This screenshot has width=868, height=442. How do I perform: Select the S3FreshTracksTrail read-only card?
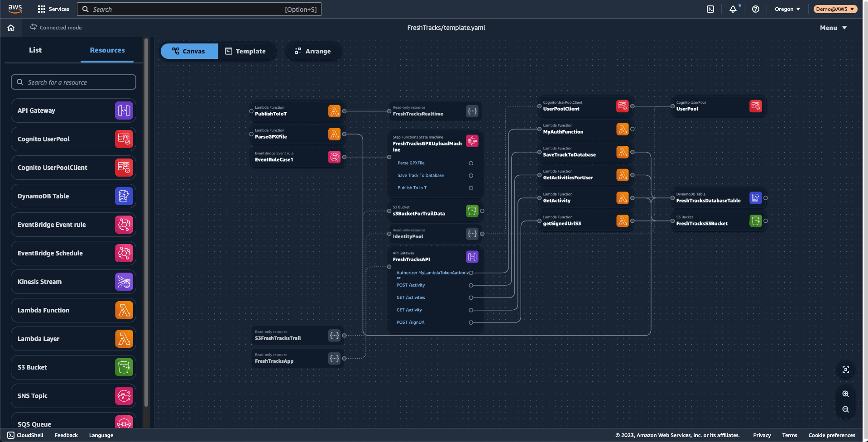coord(297,335)
